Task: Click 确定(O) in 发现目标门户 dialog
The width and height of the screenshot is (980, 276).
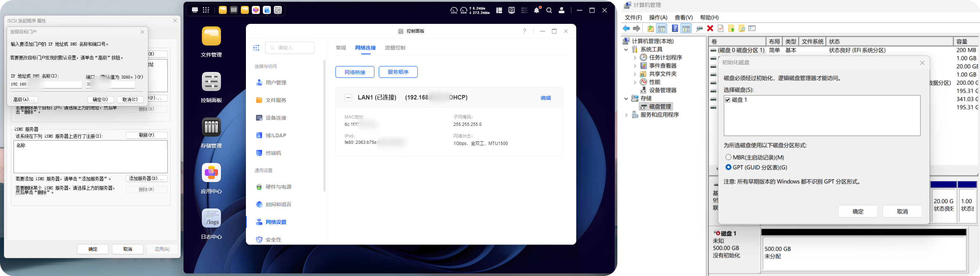Action: coord(101,99)
